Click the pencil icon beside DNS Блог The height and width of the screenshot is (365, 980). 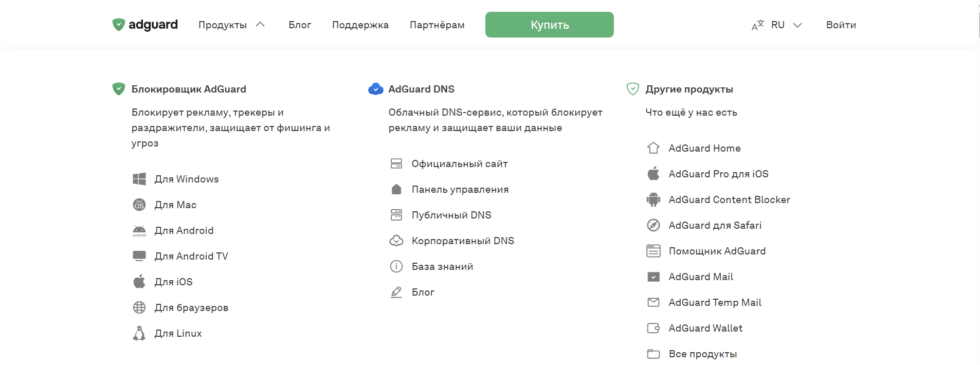[396, 292]
